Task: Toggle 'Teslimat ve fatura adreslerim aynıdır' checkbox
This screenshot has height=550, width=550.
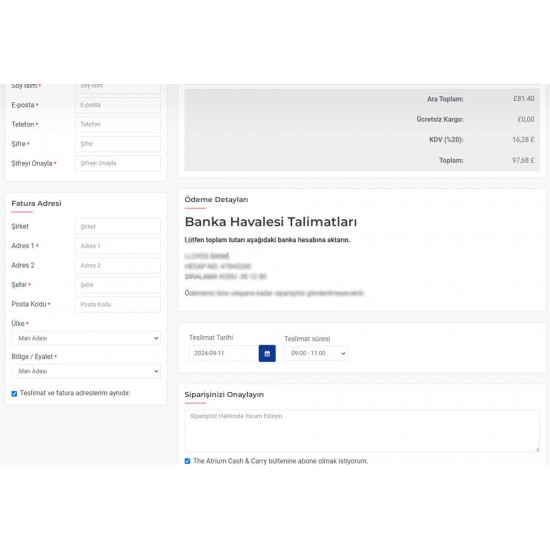Action: 14,394
